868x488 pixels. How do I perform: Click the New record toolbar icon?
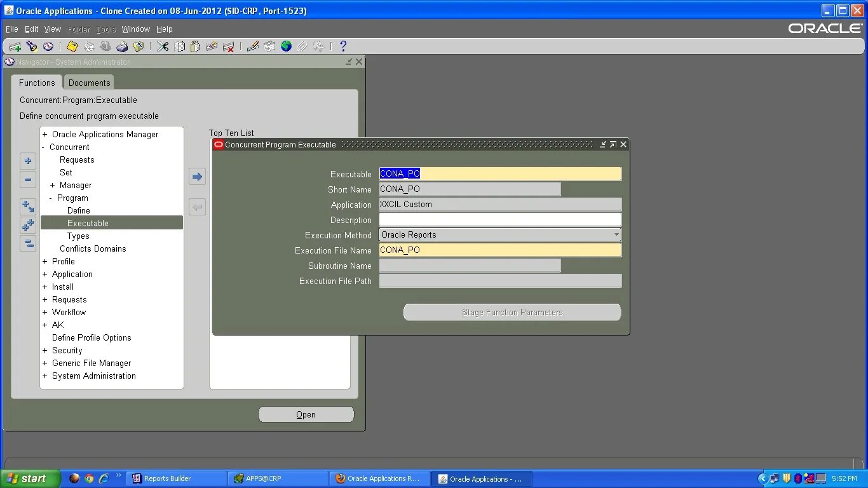pos(15,46)
